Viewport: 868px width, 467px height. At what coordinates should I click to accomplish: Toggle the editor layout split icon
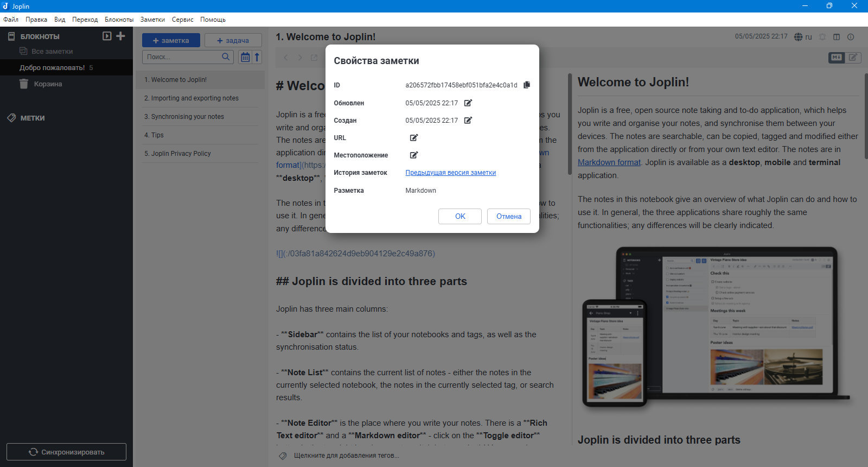[837, 37]
